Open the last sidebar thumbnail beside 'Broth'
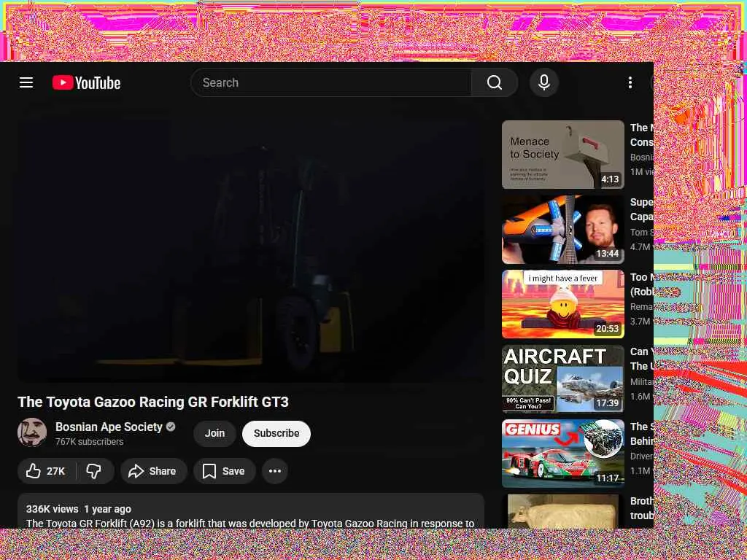 [562, 511]
